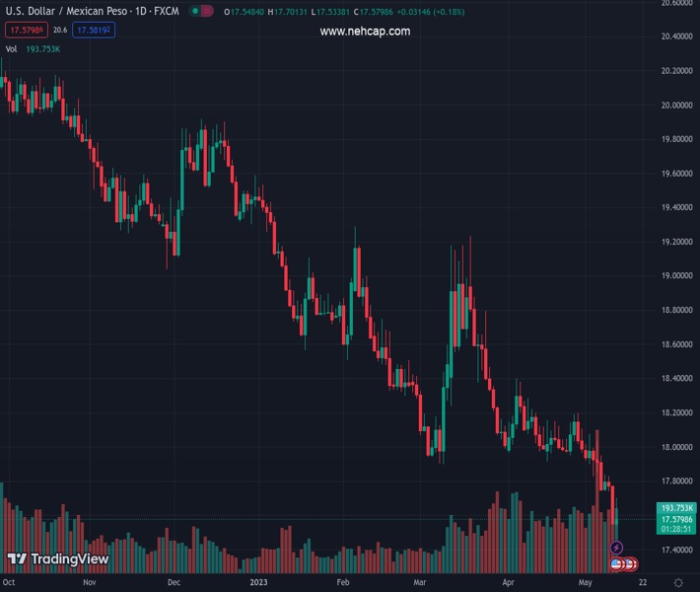Click the low value L17.53381
700x592 pixels.
(x=330, y=12)
